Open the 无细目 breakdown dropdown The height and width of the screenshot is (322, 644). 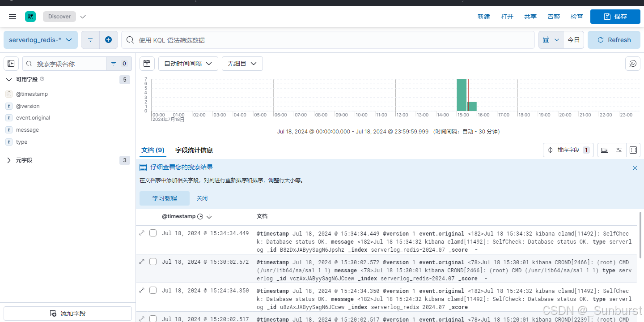pyautogui.click(x=242, y=64)
